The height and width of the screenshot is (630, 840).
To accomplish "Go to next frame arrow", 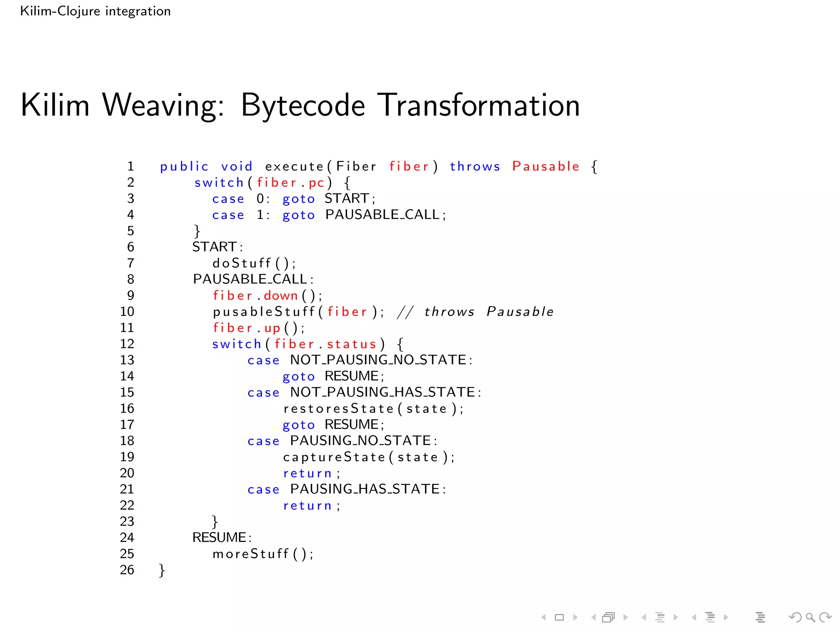I will [625, 617].
